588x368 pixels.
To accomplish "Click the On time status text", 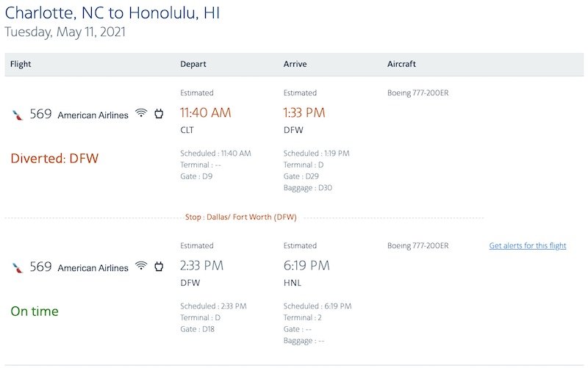I will click(x=35, y=311).
